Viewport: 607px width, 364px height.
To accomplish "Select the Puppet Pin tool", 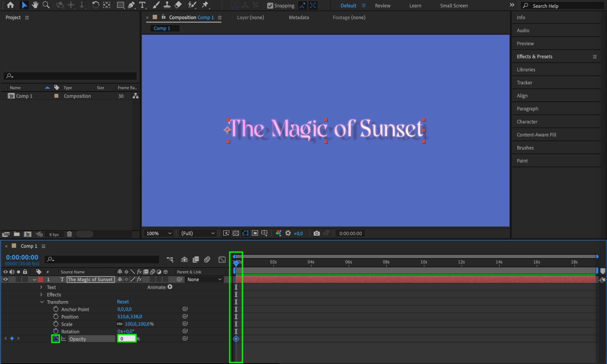I will [x=205, y=5].
